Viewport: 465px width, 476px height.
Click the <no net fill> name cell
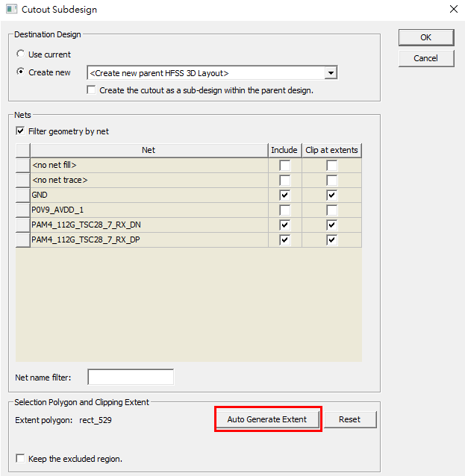[x=149, y=166]
